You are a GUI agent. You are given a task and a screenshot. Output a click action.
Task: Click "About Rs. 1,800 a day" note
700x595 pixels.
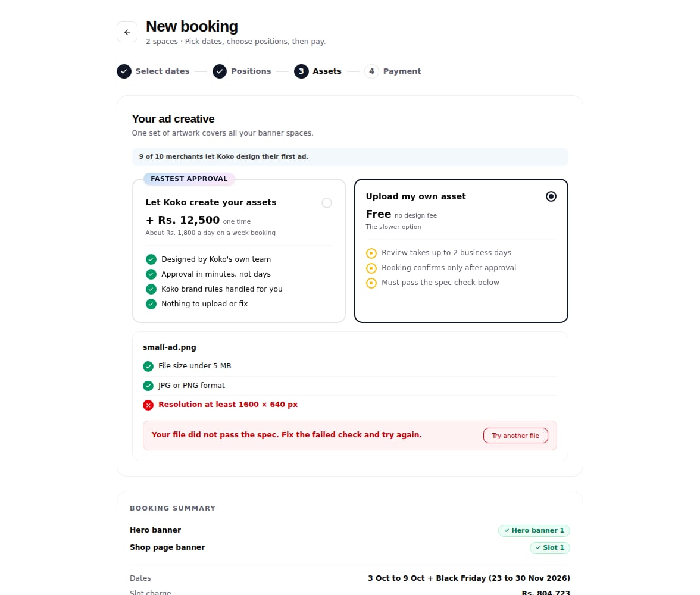tap(211, 233)
